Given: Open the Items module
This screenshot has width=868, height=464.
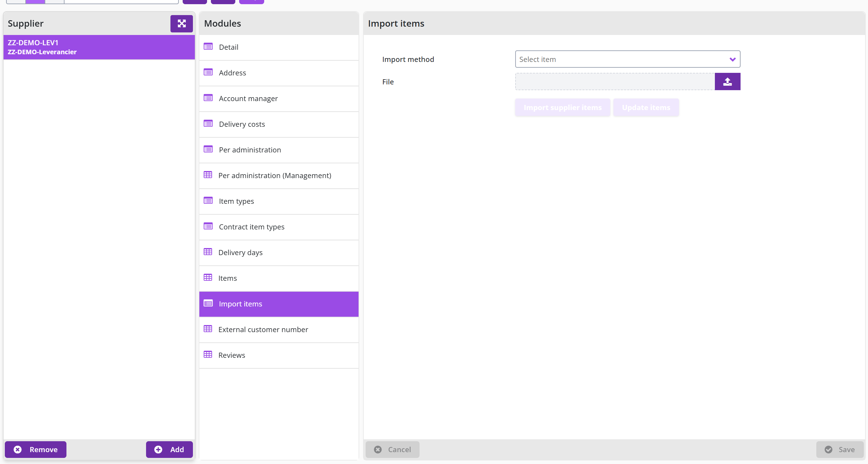Looking at the screenshot, I should click(279, 279).
